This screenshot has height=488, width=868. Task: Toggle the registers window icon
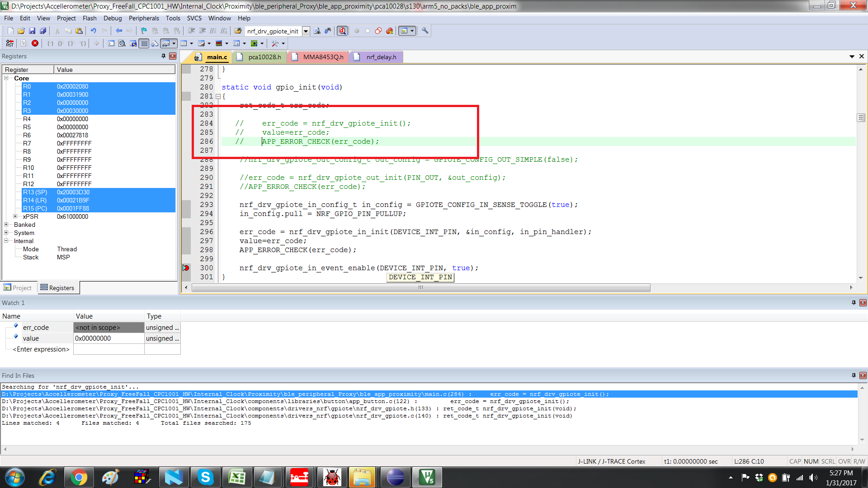[x=144, y=43]
